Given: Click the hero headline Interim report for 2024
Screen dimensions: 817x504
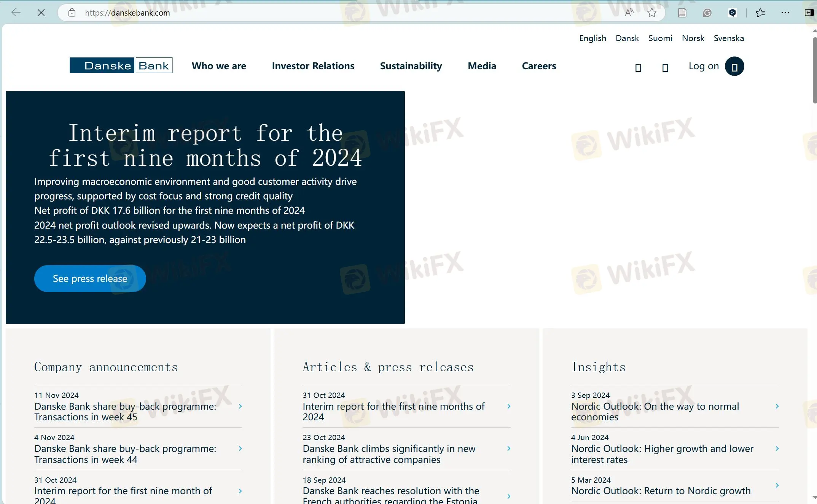Looking at the screenshot, I should click(x=205, y=145).
